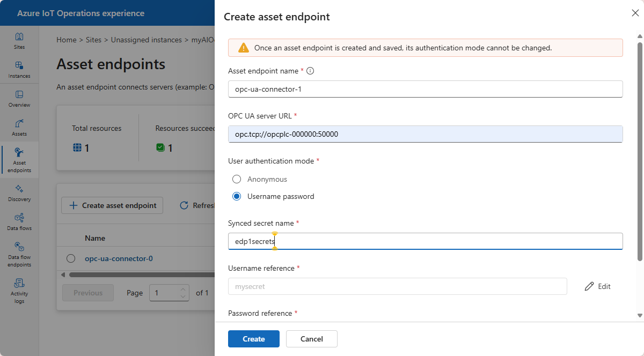Click the green Resources succeeded icon

[x=160, y=147]
